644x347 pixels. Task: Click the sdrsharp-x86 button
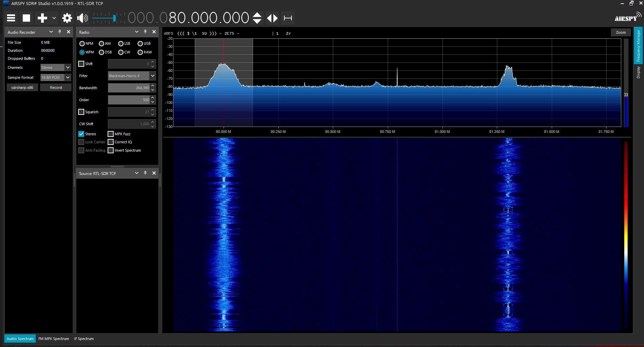click(22, 88)
